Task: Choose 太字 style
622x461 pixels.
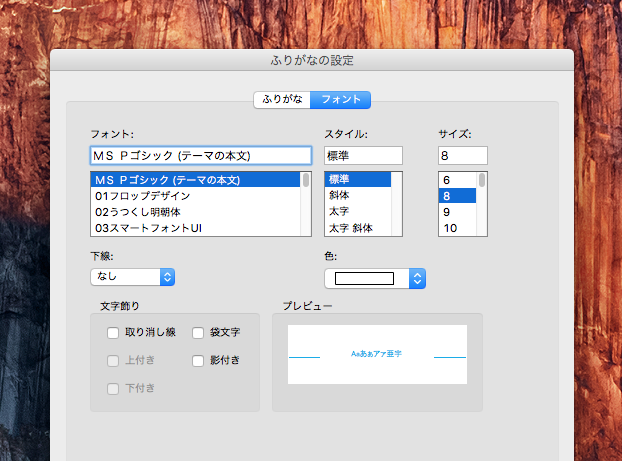Action: [x=358, y=211]
